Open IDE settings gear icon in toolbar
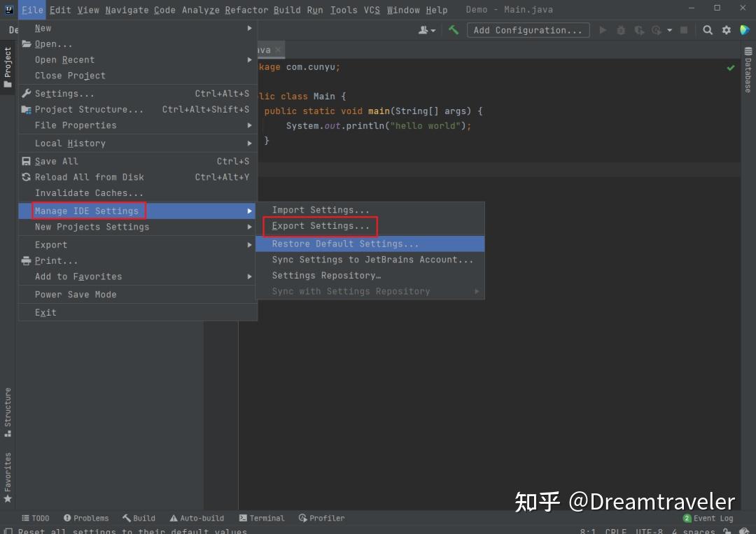 pos(726,30)
